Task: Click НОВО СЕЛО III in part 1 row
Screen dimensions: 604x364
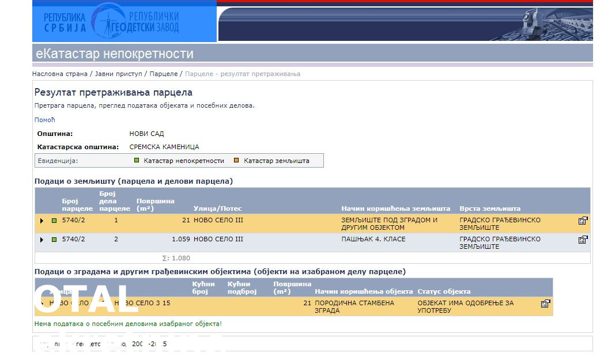Action: [x=218, y=220]
